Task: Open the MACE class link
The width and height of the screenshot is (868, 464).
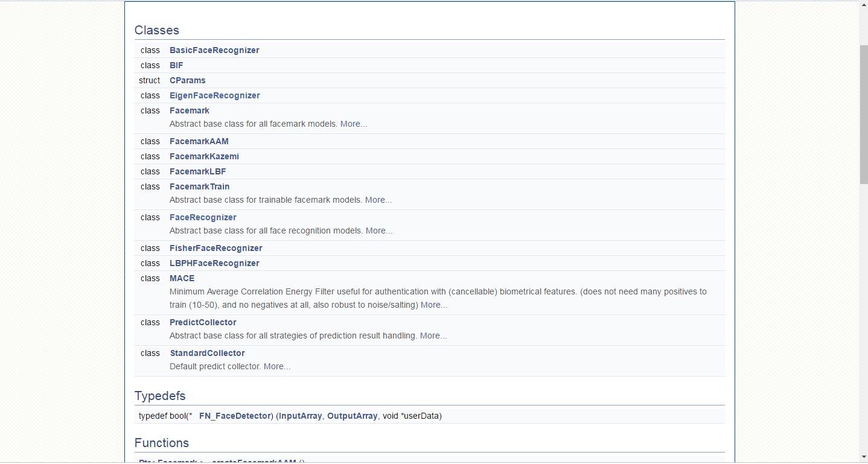Action: [182, 278]
